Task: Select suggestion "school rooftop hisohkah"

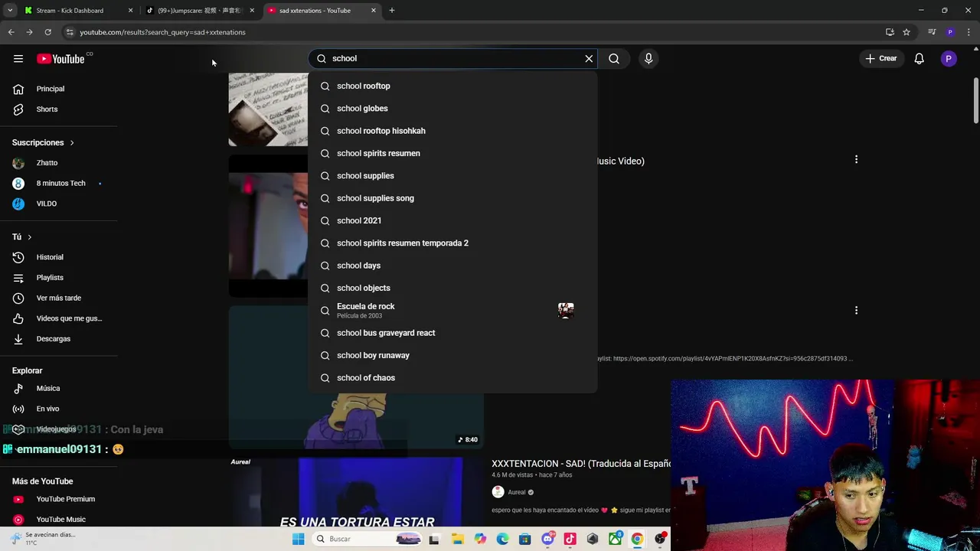Action: coord(452,131)
